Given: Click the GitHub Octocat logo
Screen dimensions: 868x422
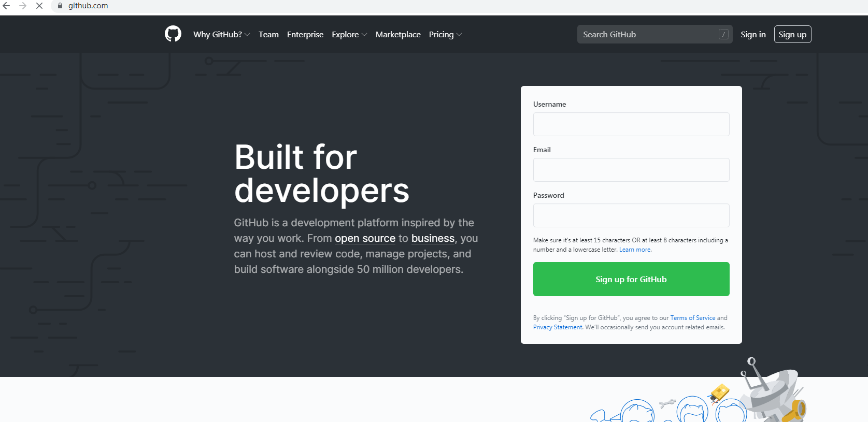Looking at the screenshot, I should click(173, 34).
